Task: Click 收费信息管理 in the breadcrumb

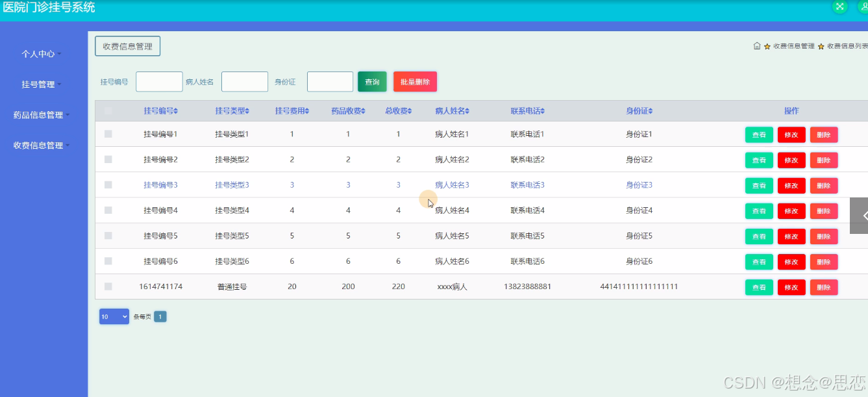Action: click(x=793, y=46)
